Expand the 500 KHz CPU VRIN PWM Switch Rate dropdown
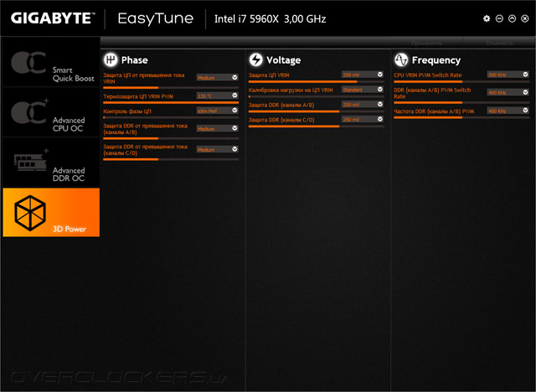The height and width of the screenshot is (392, 536). [508, 75]
